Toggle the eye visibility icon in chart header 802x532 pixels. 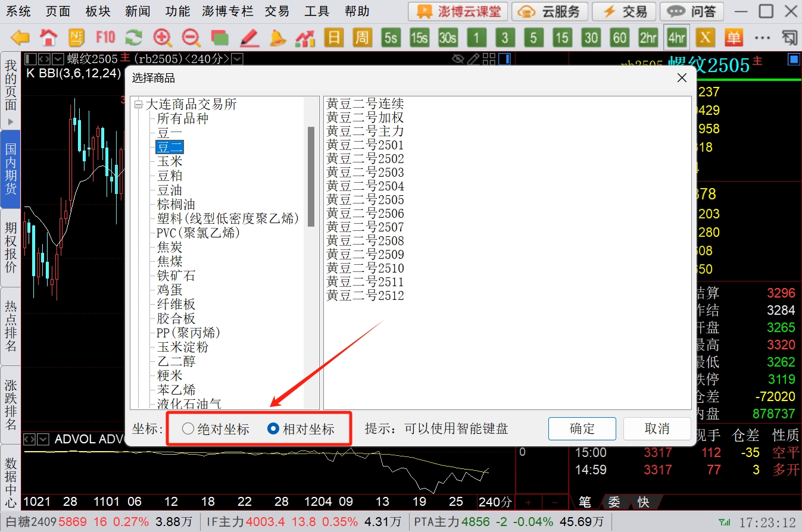457,59
